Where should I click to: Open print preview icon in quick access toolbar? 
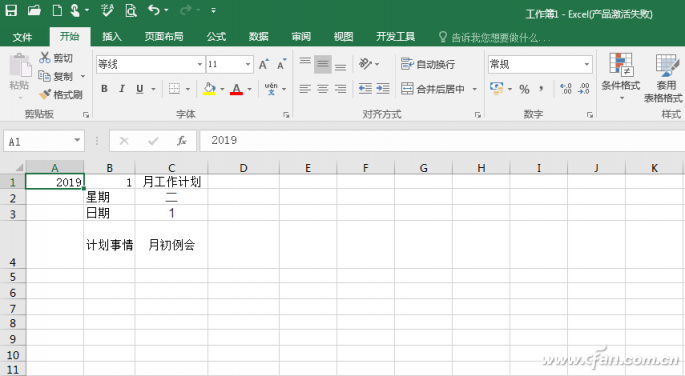click(131, 10)
